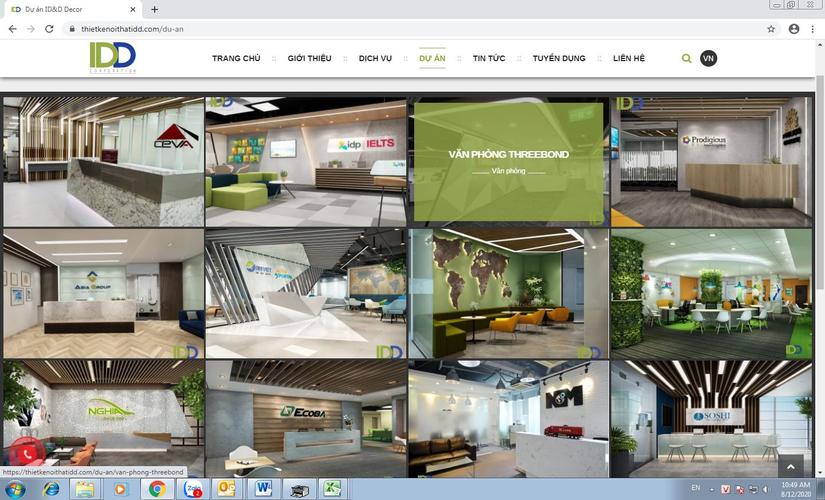Click the browser address bar
This screenshot has width=825, height=500.
(400, 29)
